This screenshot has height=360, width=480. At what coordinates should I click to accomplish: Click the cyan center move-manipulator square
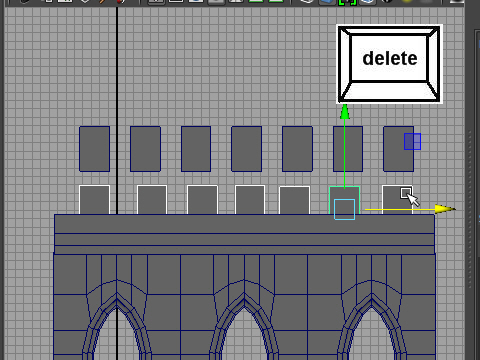tap(344, 209)
